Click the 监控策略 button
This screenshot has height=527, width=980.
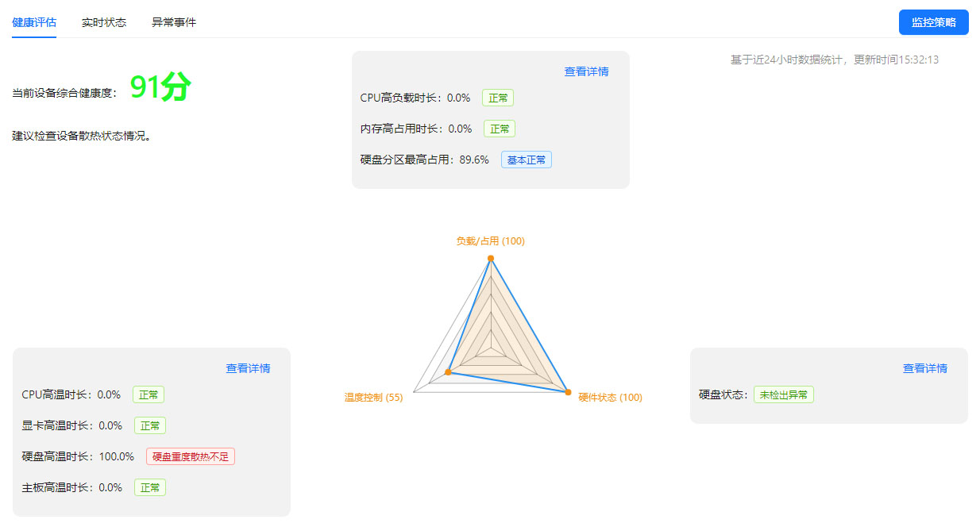pyautogui.click(x=933, y=22)
